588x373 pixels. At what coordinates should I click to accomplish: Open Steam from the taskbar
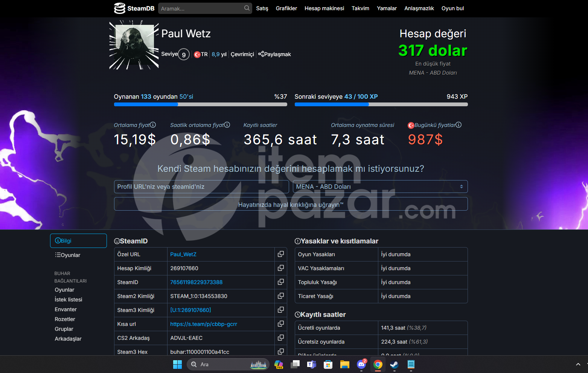coord(394,364)
